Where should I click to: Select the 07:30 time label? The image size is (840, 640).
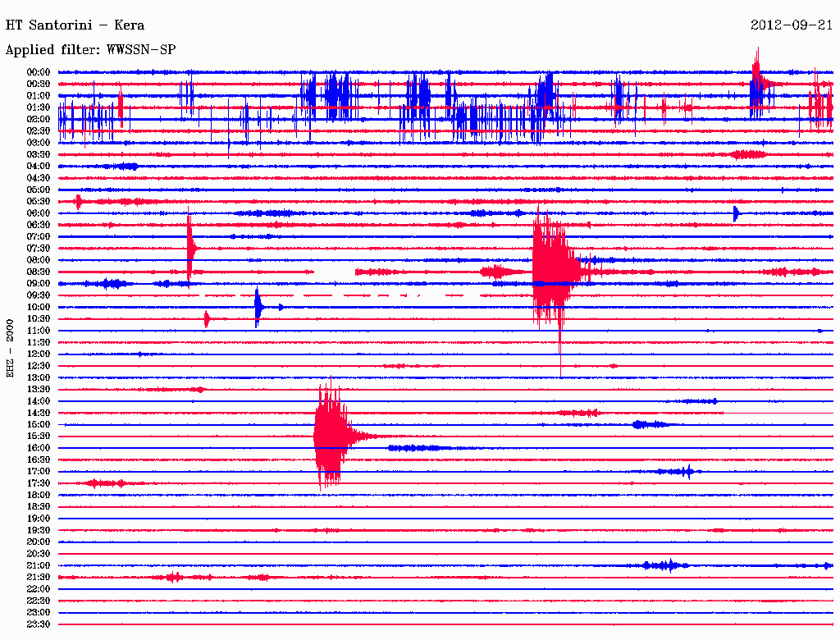click(x=39, y=248)
